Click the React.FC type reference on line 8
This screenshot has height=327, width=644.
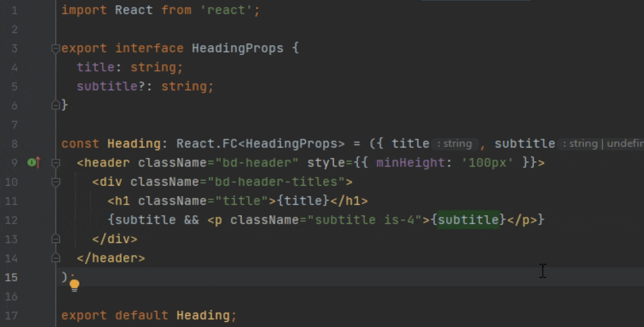pos(202,143)
